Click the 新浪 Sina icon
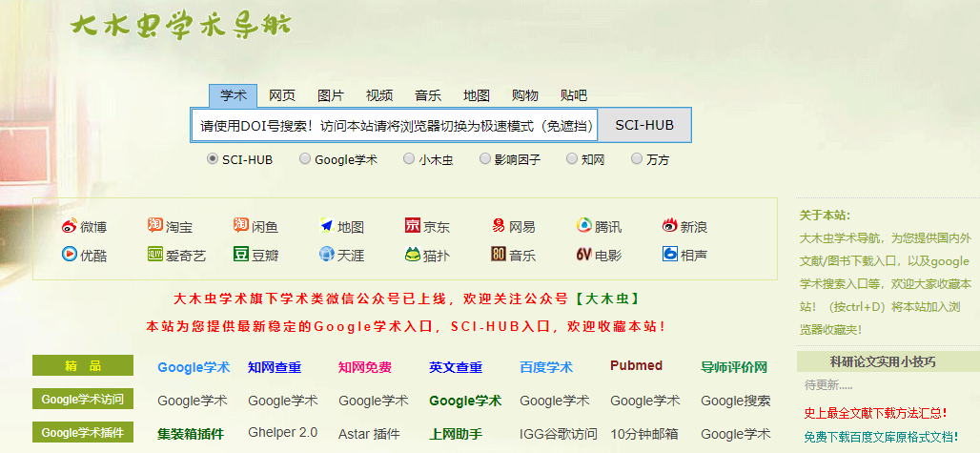The height and width of the screenshot is (453, 980). 670,225
